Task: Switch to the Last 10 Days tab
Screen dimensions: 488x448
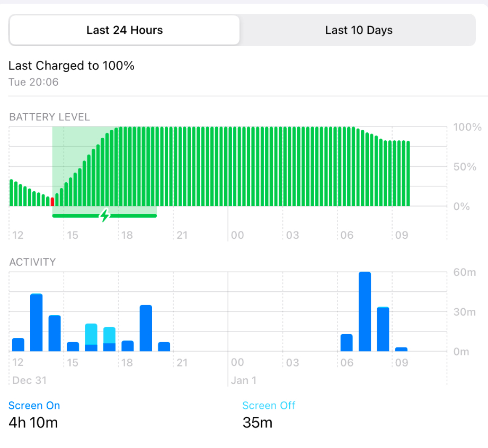Action: [x=359, y=30]
